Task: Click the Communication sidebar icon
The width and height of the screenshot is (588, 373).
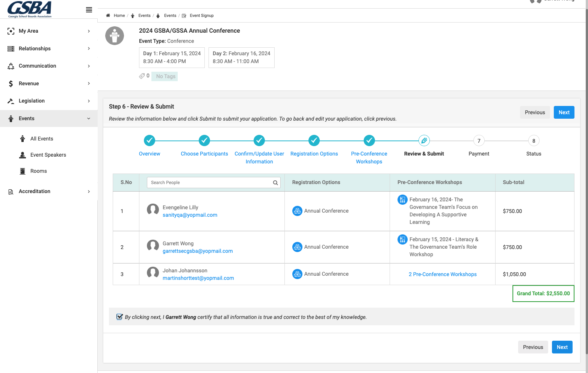Action: click(x=11, y=66)
